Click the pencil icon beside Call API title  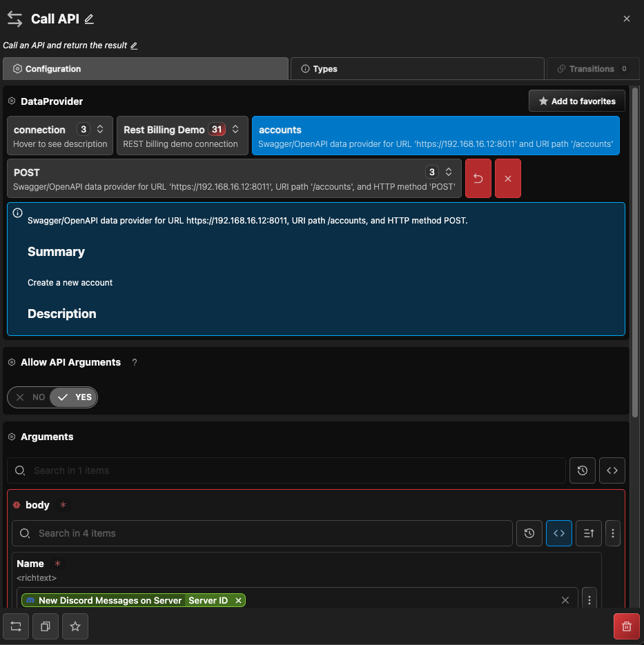click(89, 19)
